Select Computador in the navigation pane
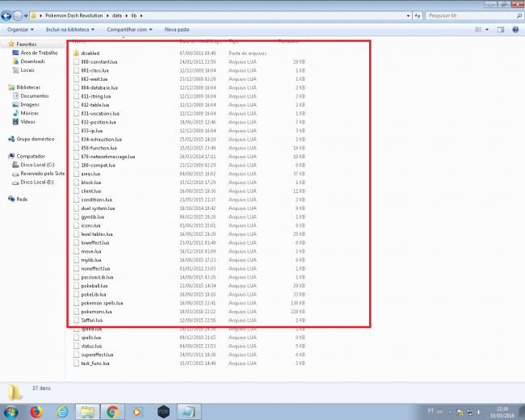Viewport: 525px width, 420px height. pyautogui.click(x=31, y=156)
